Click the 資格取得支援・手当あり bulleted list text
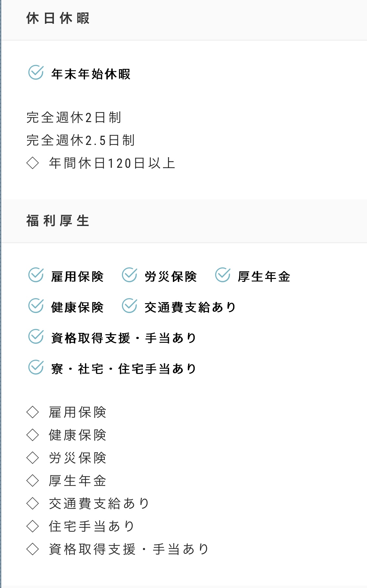Screen dimensions: 367x588 pos(129,549)
